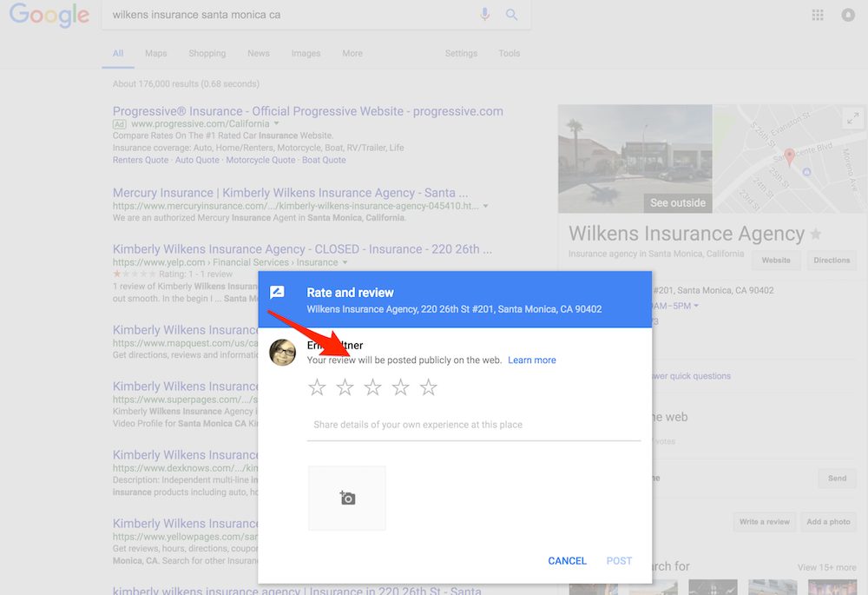Click the Add a photo button
868x595 pixels.
[x=828, y=522]
